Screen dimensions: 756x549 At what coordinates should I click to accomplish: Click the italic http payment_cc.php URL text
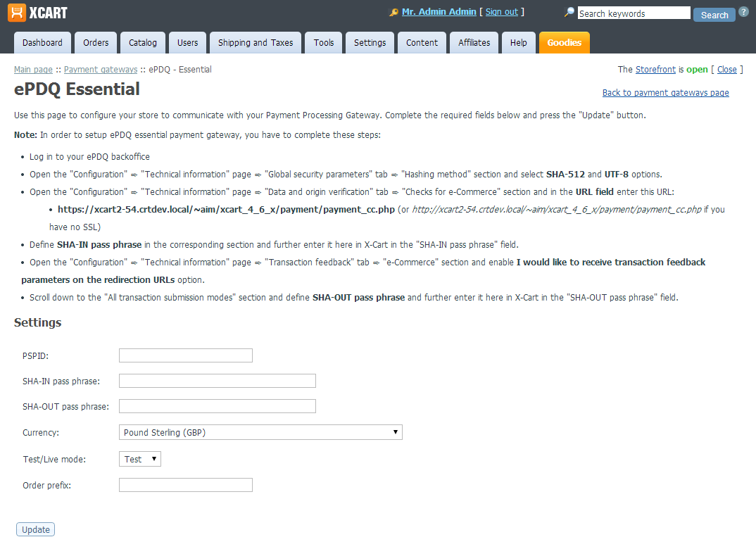[x=557, y=209]
